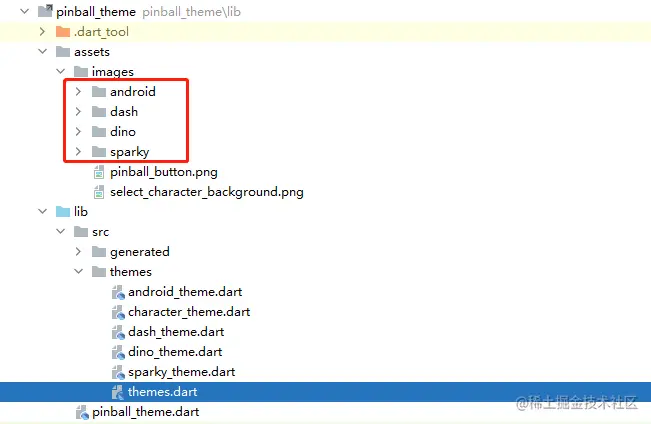Select the pinball_theme project root label
651x424 pixels.
click(96, 12)
